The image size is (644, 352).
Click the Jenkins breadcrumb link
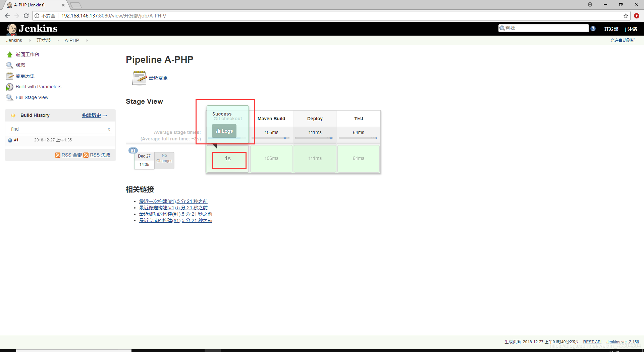(x=14, y=40)
